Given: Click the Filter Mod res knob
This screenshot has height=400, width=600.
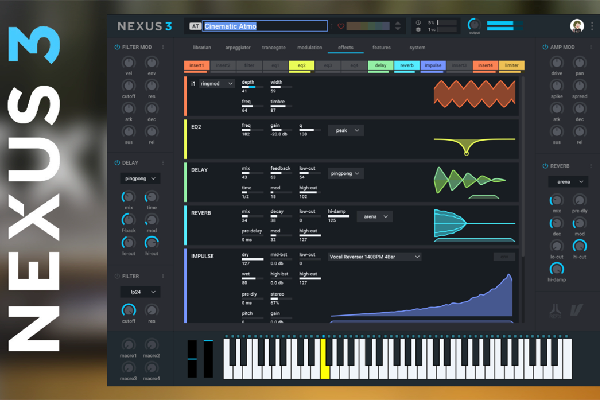Looking at the screenshot, I should (x=152, y=85).
